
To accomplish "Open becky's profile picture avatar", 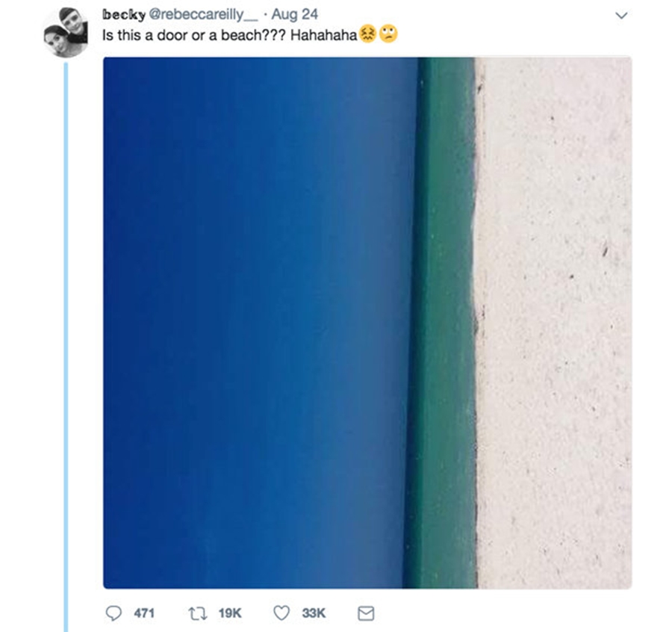I will coord(66,33).
